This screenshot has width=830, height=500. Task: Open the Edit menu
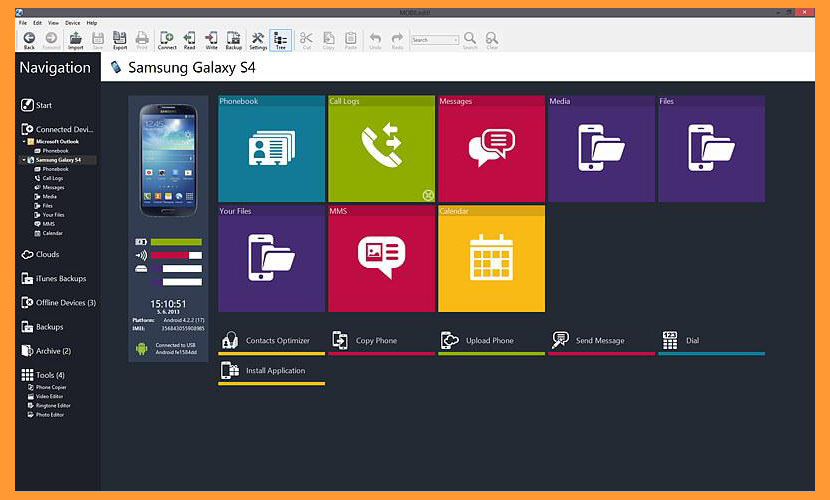click(38, 23)
